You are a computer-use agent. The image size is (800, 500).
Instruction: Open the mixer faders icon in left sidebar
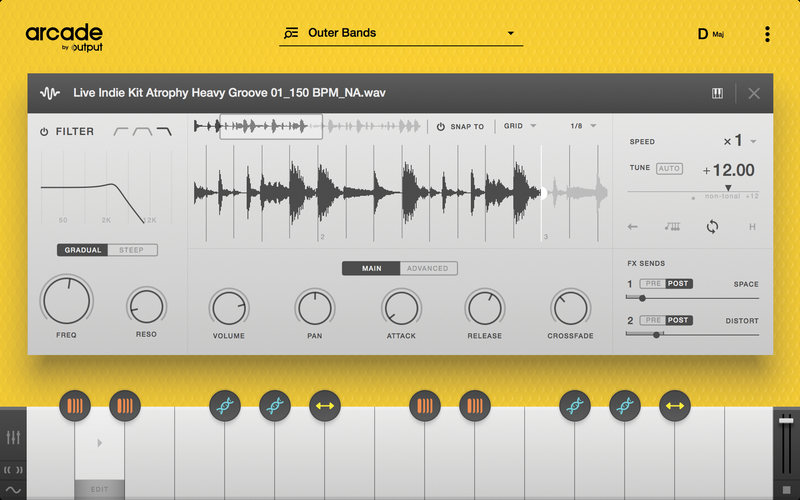pos(13,438)
